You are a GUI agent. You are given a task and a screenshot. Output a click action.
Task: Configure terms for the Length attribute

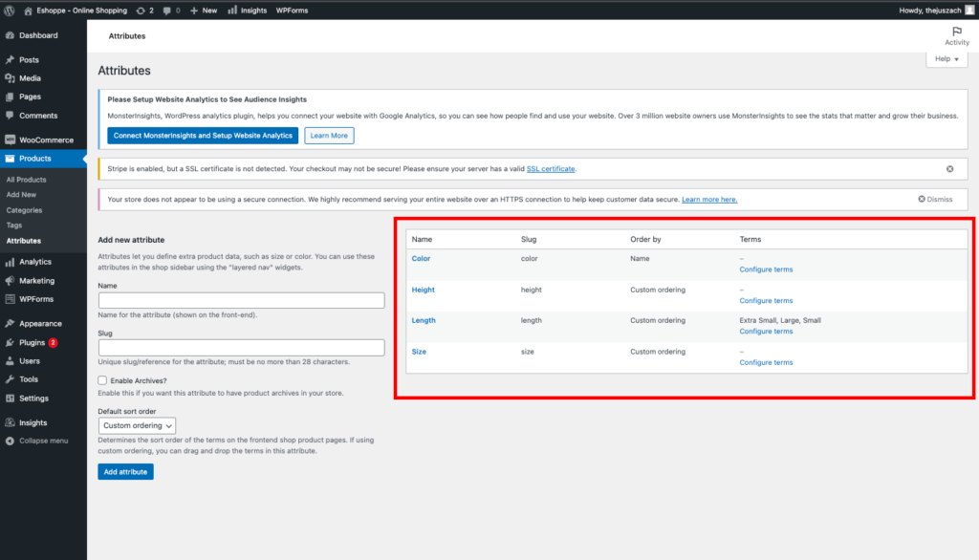[766, 332]
